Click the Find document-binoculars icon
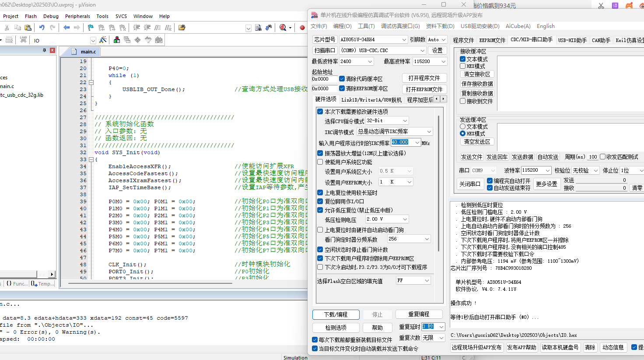Image resolution: width=644 pixels, height=360 pixels. [x=258, y=28]
